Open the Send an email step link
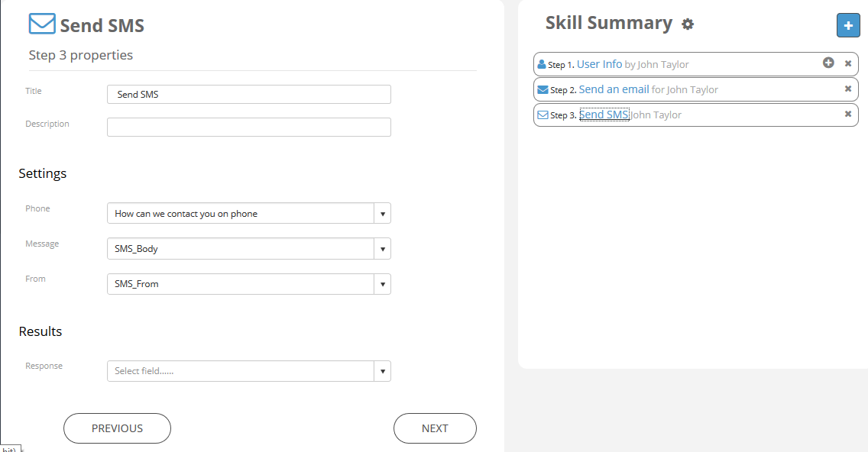Viewport: 868px width, 452px height. pyautogui.click(x=614, y=89)
